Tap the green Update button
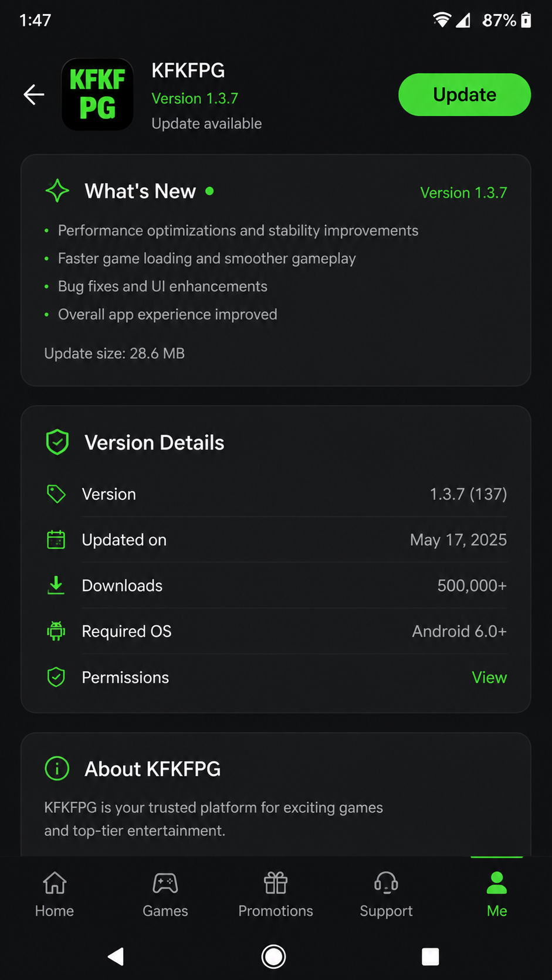Viewport: 552px width, 980px height. (x=465, y=94)
